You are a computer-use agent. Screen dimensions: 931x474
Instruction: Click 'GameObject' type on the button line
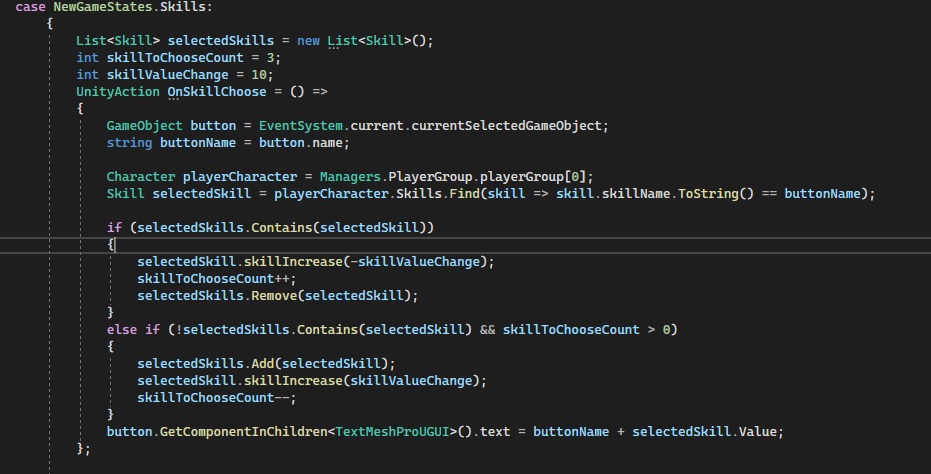pos(144,126)
